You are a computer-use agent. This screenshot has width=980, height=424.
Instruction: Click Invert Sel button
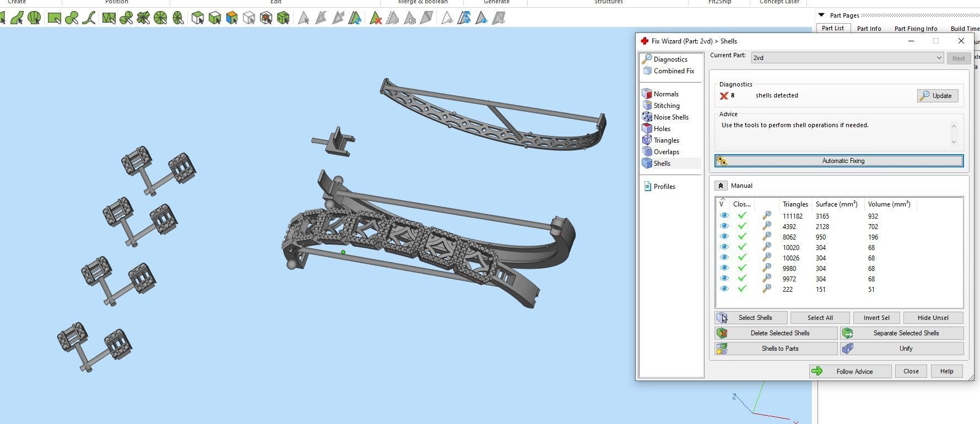[876, 318]
